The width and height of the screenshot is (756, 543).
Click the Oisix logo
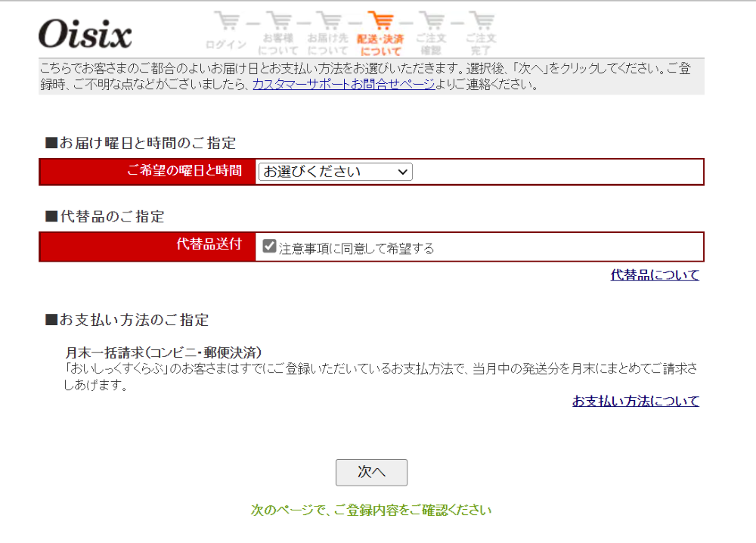(85, 34)
